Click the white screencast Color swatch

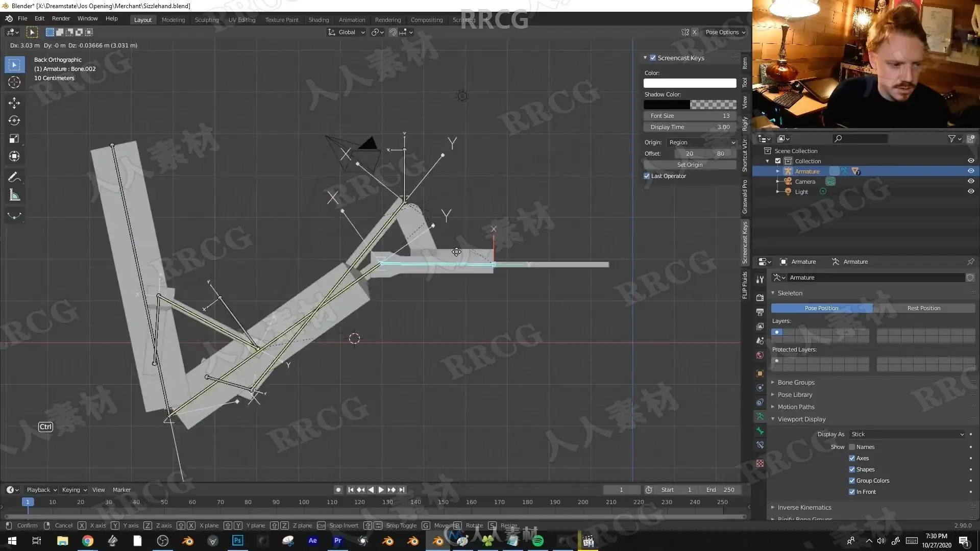pyautogui.click(x=690, y=83)
